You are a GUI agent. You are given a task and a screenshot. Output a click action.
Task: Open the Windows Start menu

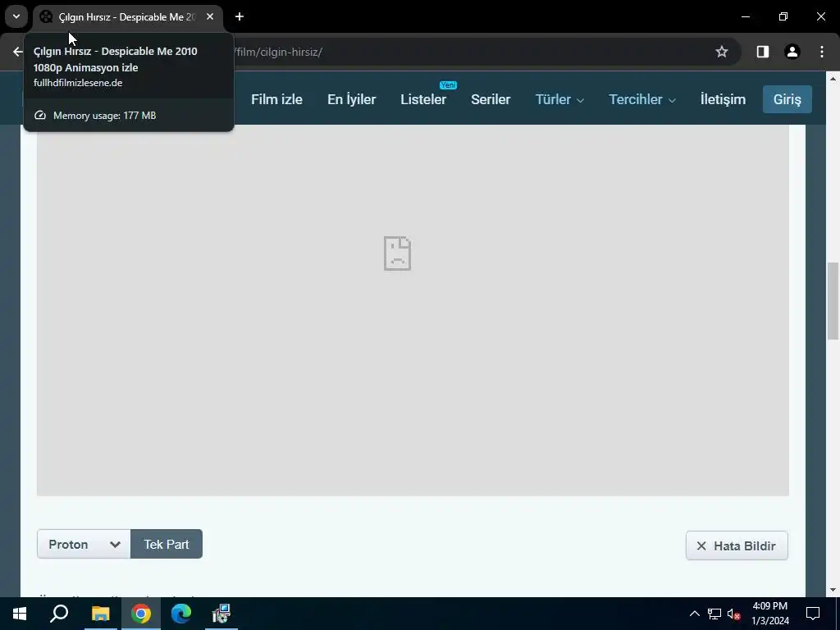pyautogui.click(x=20, y=614)
